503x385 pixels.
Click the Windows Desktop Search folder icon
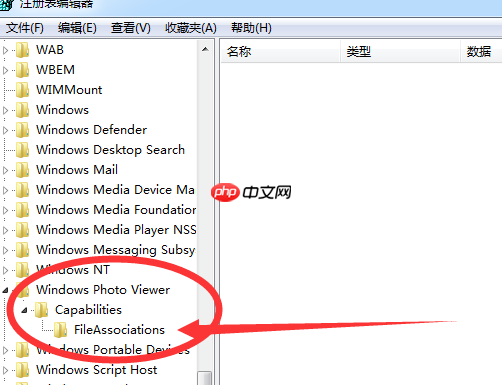[x=23, y=150]
